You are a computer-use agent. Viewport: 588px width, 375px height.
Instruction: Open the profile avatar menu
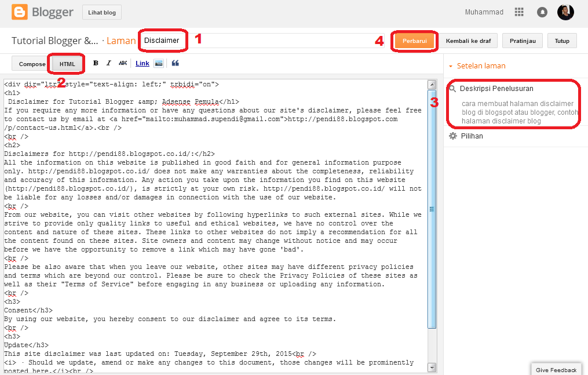565,12
